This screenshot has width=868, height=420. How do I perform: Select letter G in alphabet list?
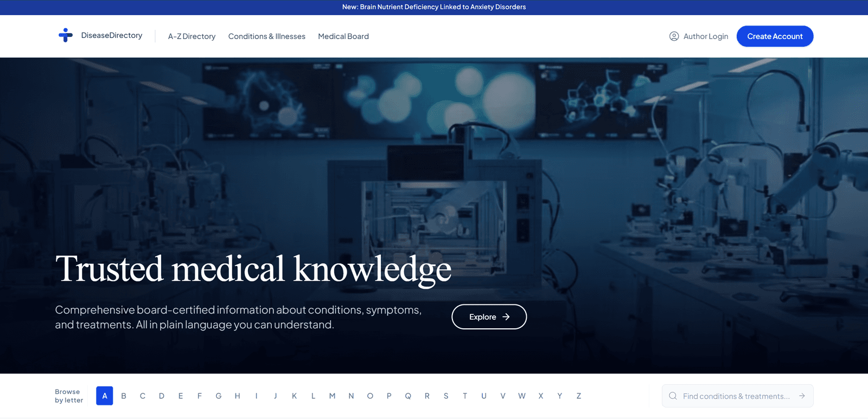pyautogui.click(x=219, y=396)
